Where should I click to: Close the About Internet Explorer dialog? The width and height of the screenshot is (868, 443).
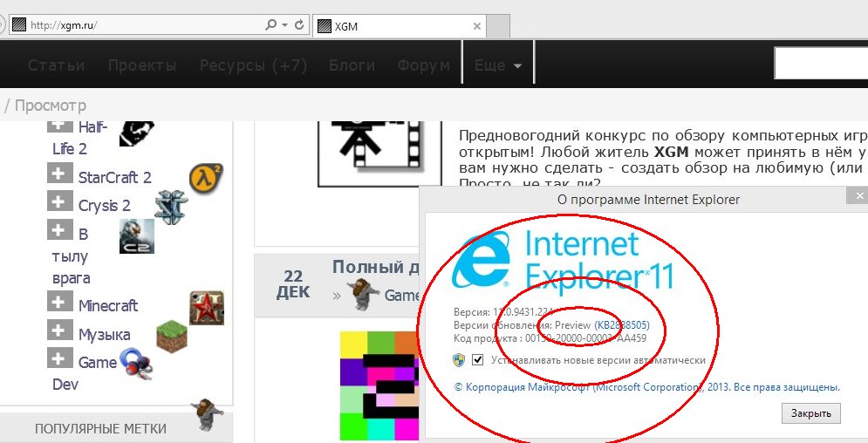point(858,196)
